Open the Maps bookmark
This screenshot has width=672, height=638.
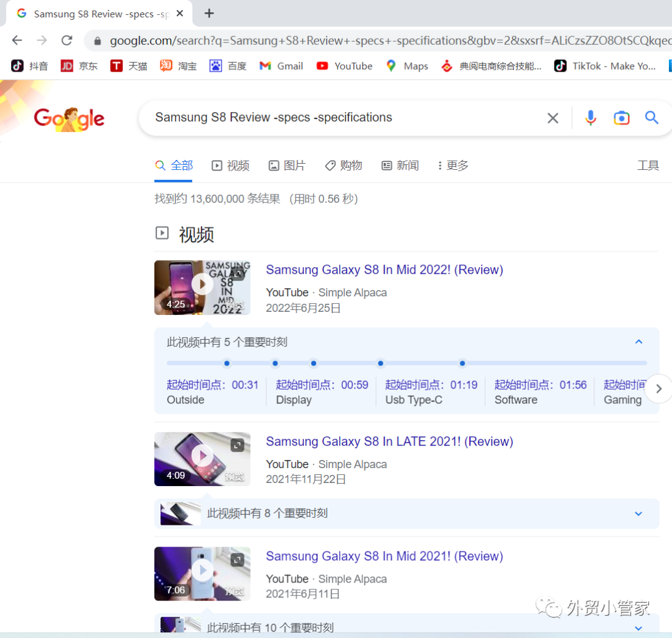[x=407, y=66]
